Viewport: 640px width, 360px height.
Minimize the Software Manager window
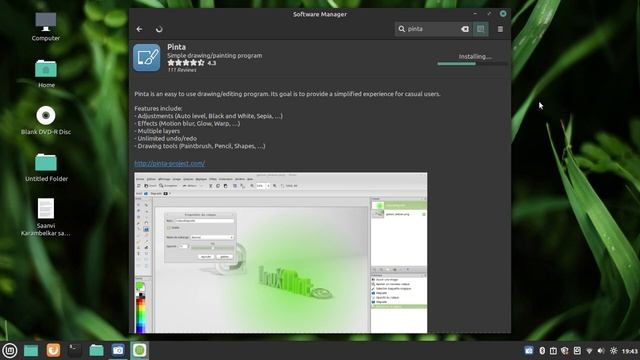pyautogui.click(x=475, y=14)
